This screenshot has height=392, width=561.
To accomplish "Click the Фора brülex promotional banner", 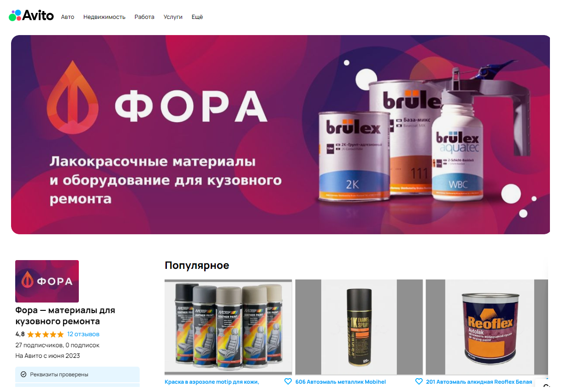I will pos(281,135).
